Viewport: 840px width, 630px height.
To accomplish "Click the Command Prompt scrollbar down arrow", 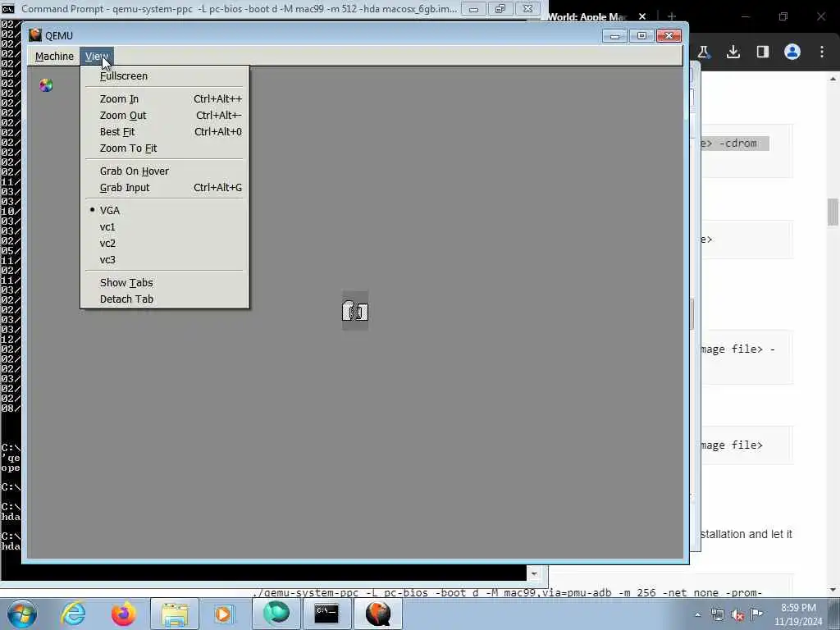I will 534,573.
